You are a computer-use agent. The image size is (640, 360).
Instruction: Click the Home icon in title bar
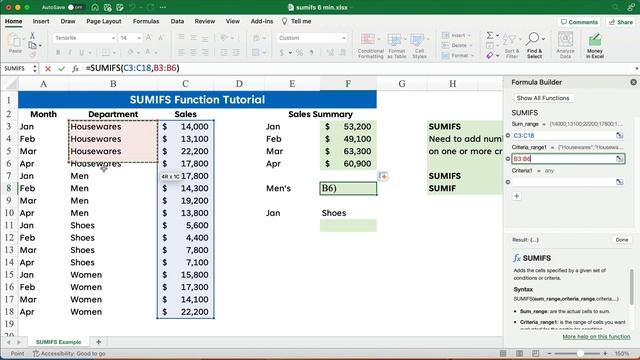click(95, 7)
